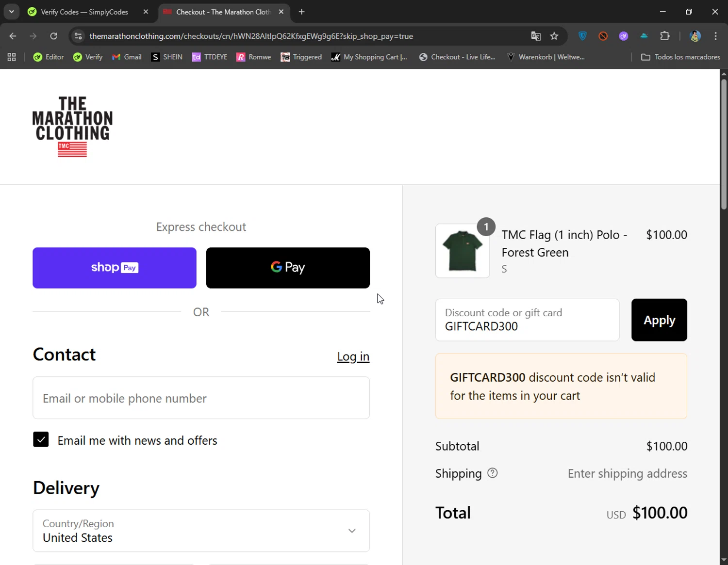This screenshot has height=565, width=728.
Task: Go back to the previous page
Action: click(x=13, y=36)
